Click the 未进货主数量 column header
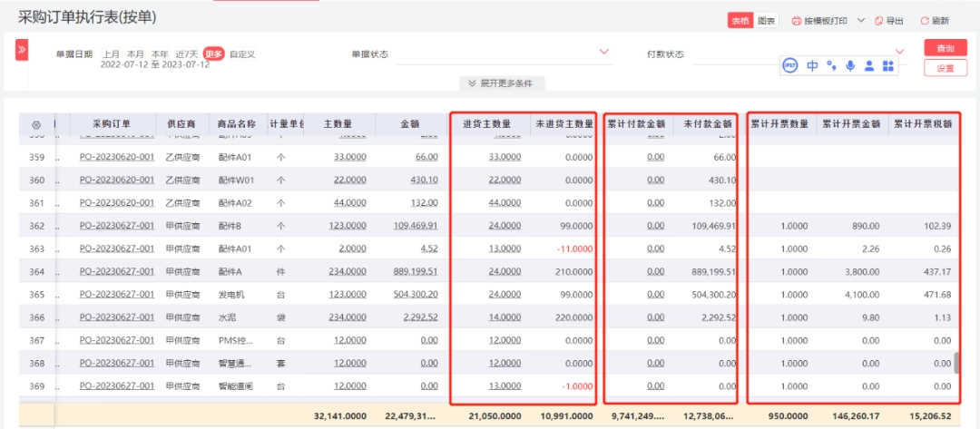Image resolution: width=980 pixels, height=429 pixels. [564, 123]
